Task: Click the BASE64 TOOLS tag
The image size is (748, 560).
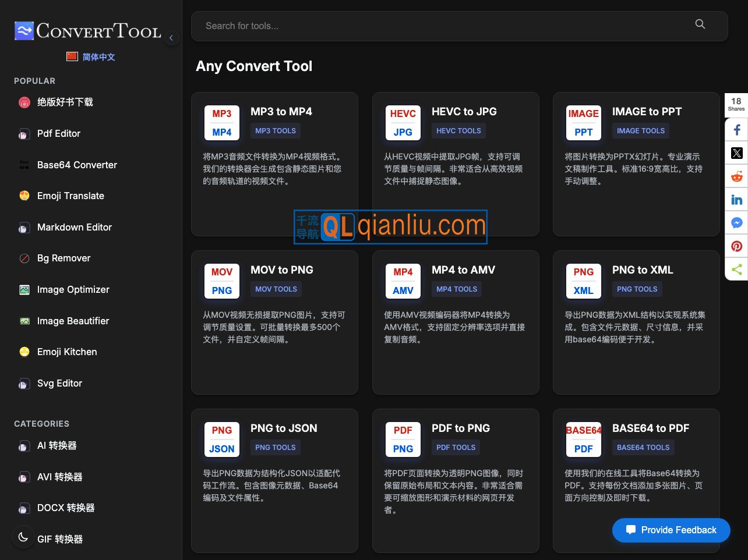Action: pyautogui.click(x=643, y=448)
